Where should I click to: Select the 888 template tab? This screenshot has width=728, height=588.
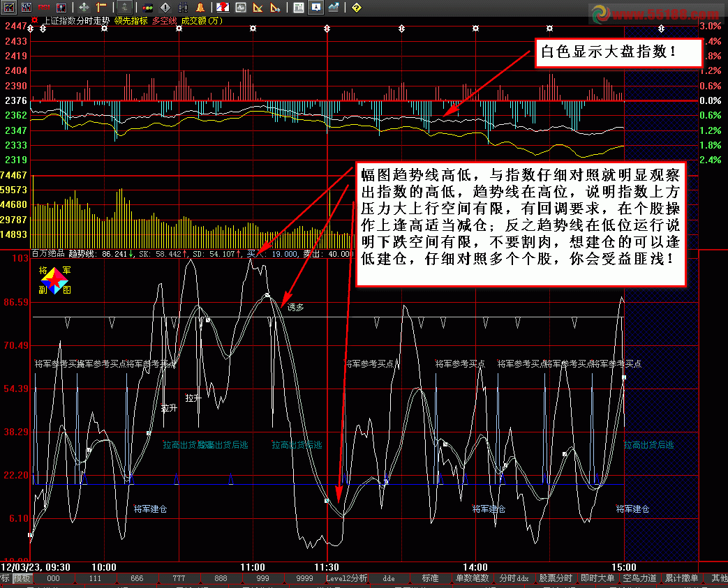[x=221, y=578]
